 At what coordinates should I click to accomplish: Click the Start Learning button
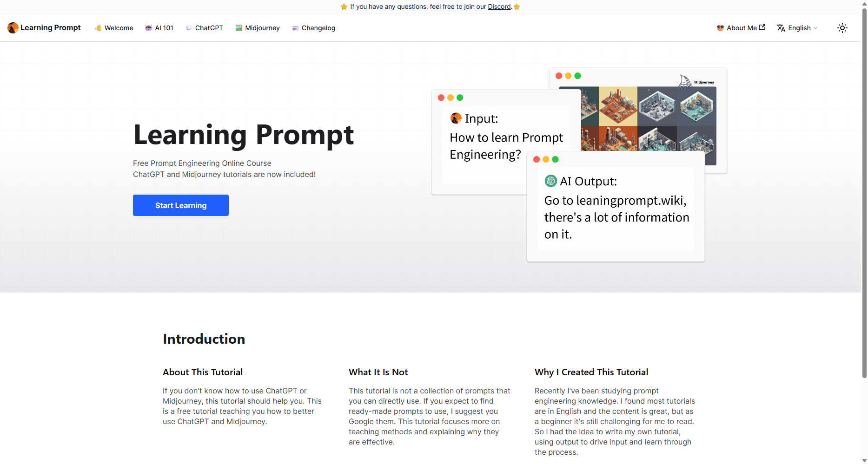tap(181, 205)
